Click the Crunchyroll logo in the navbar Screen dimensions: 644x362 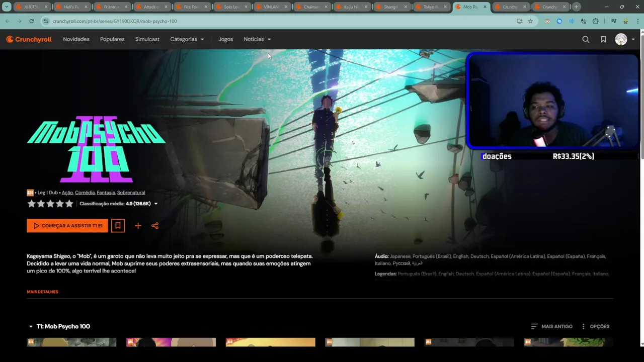pyautogui.click(x=29, y=39)
